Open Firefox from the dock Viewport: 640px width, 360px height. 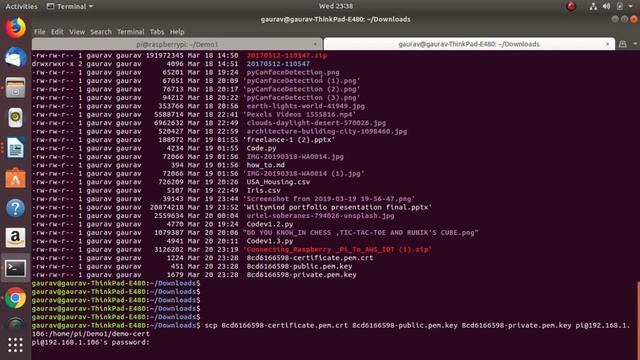[x=16, y=28]
